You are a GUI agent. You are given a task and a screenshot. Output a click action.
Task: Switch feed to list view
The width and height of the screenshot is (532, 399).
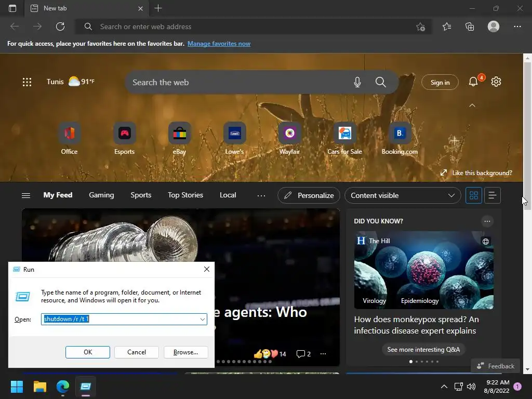coord(493,195)
